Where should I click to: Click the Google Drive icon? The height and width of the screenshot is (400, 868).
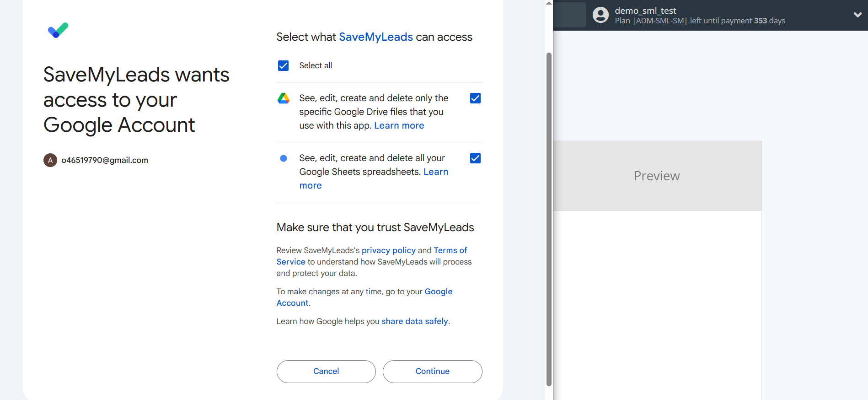[284, 98]
